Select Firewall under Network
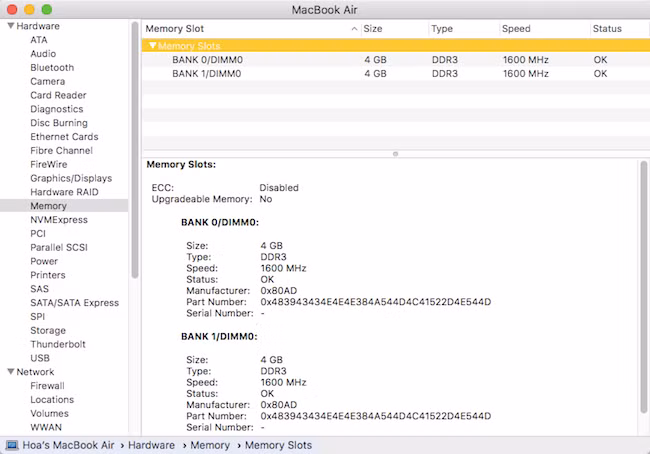650x454 pixels. 47,386
